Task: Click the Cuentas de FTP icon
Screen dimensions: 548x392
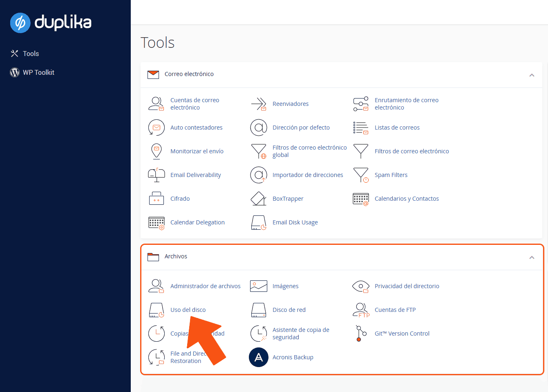Action: click(360, 310)
